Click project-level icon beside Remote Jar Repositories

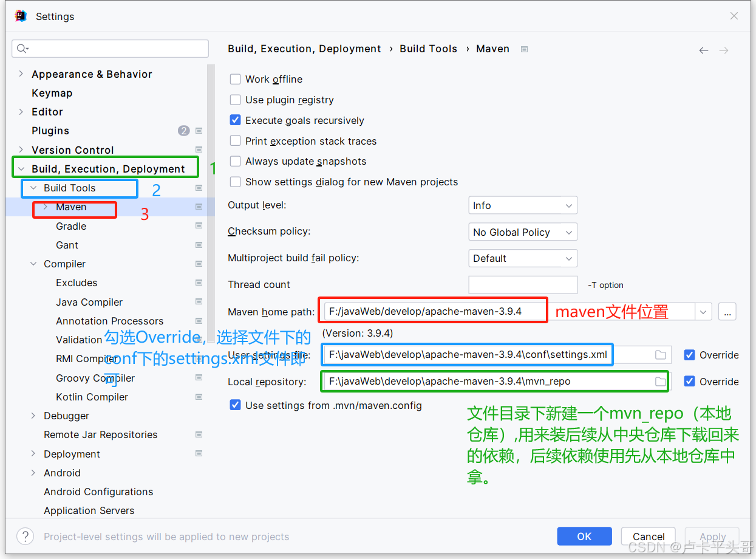[x=199, y=434]
